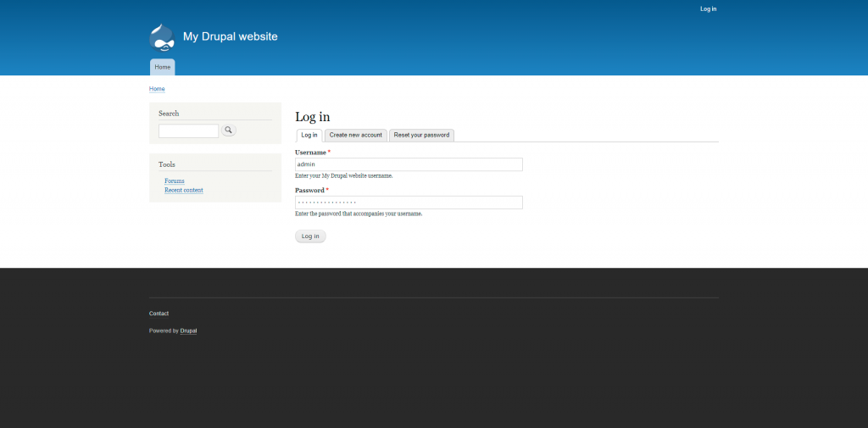The image size is (868, 428).
Task: Switch to the Create new account tab
Action: (355, 135)
